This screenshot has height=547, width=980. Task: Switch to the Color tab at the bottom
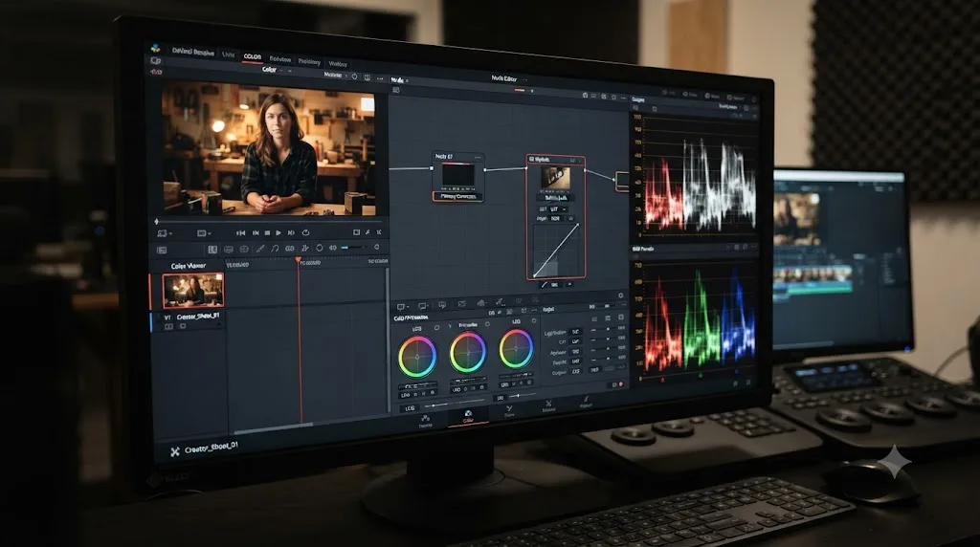pos(467,417)
